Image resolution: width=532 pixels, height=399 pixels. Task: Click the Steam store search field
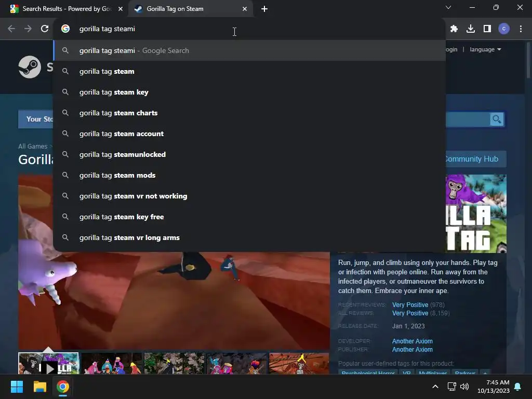(x=468, y=119)
